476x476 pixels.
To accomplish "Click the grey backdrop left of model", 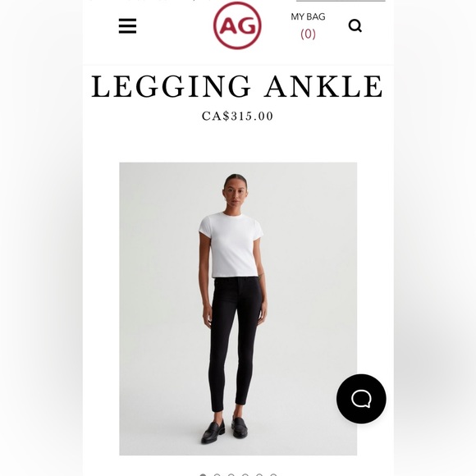I will pyautogui.click(x=158, y=304).
